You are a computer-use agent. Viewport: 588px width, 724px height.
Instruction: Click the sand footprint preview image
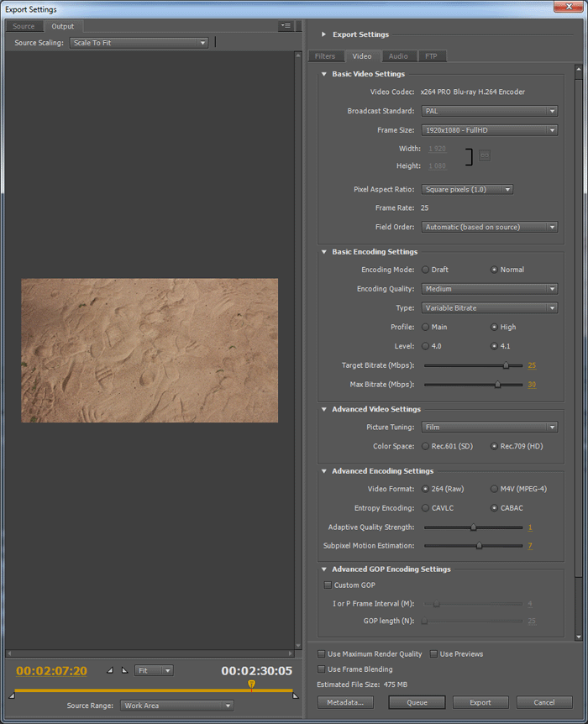click(x=150, y=350)
